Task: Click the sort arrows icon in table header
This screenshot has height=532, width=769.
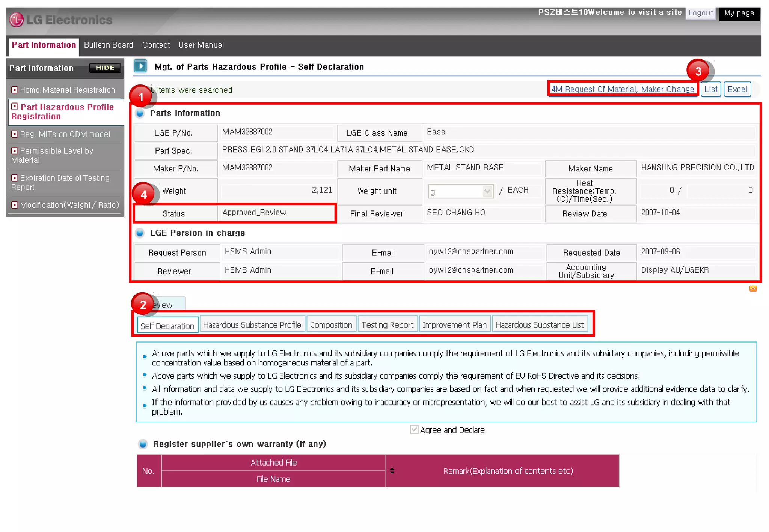Action: coord(392,471)
